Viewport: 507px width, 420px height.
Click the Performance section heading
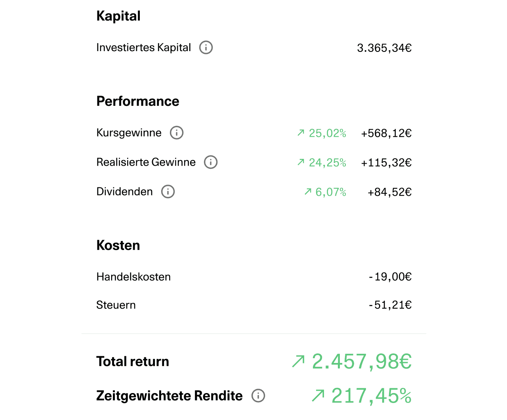(138, 101)
